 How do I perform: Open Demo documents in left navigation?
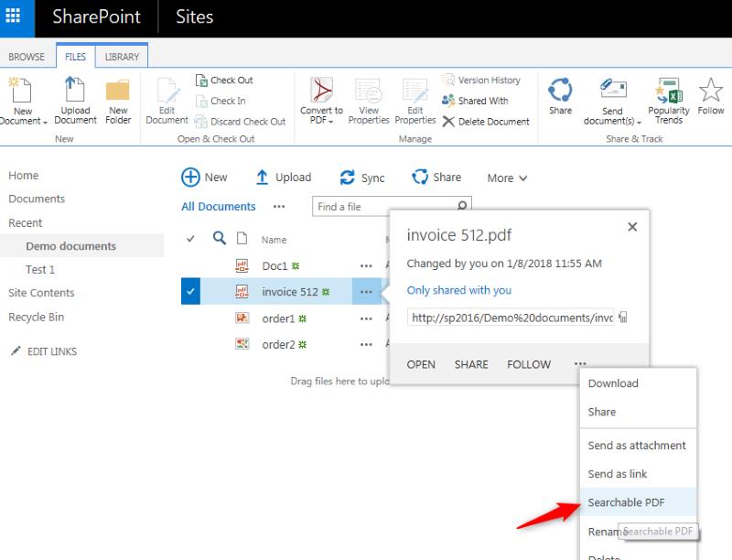tap(71, 246)
